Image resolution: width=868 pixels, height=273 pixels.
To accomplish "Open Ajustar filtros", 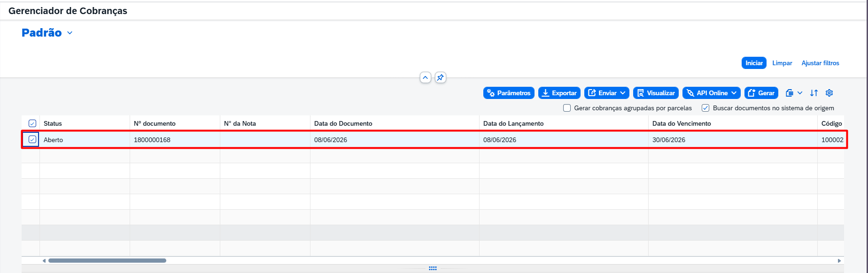I will click(x=820, y=63).
